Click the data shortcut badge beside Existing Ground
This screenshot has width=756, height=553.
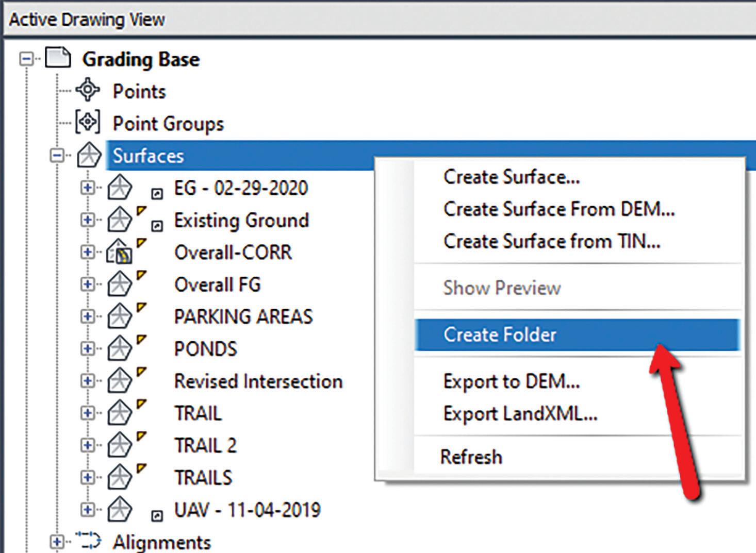[x=157, y=226]
